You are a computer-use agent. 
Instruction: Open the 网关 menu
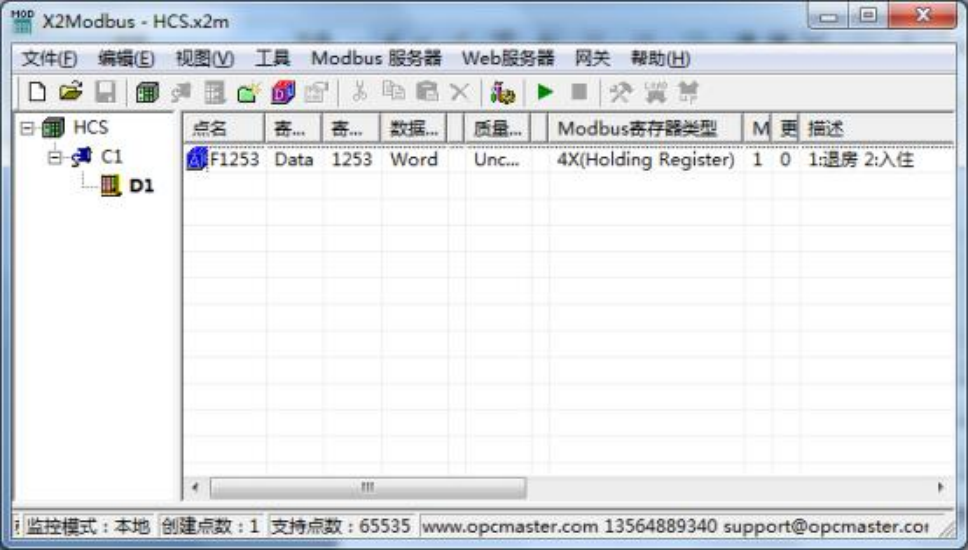[592, 59]
